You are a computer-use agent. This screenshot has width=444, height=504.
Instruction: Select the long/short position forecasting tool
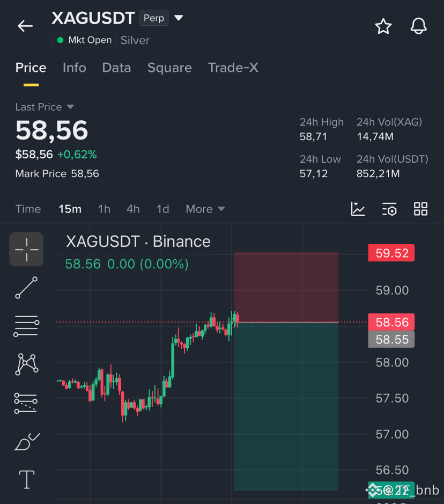click(x=26, y=403)
